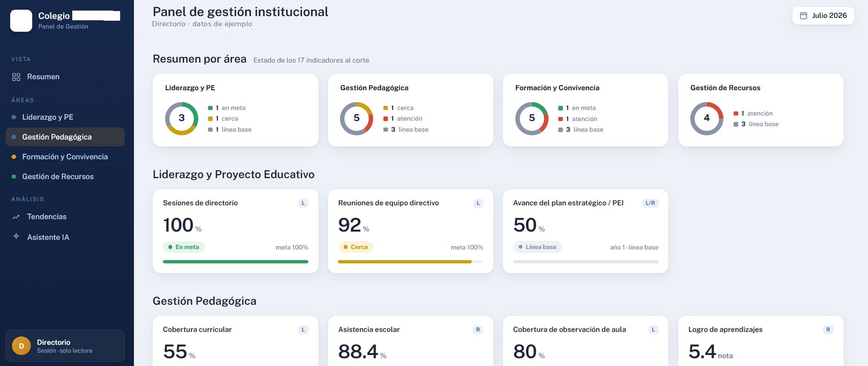Click the 50 % value
This screenshot has height=366, width=868.
tap(529, 225)
